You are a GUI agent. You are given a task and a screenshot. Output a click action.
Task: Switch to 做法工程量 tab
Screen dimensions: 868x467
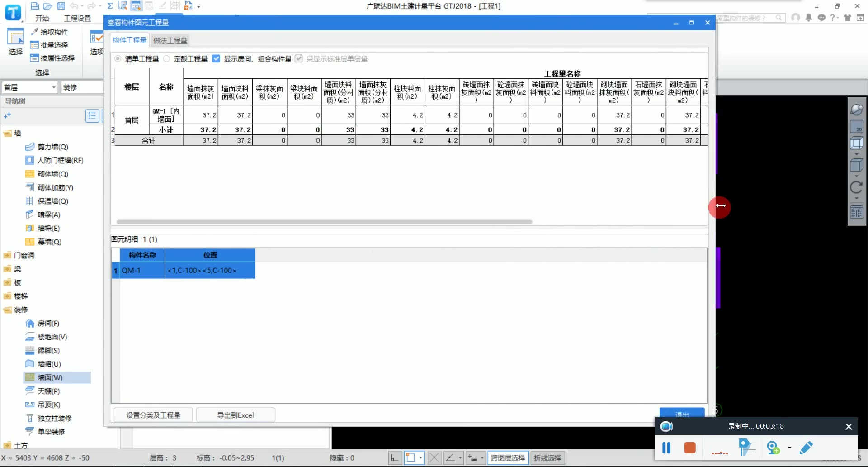pyautogui.click(x=170, y=40)
